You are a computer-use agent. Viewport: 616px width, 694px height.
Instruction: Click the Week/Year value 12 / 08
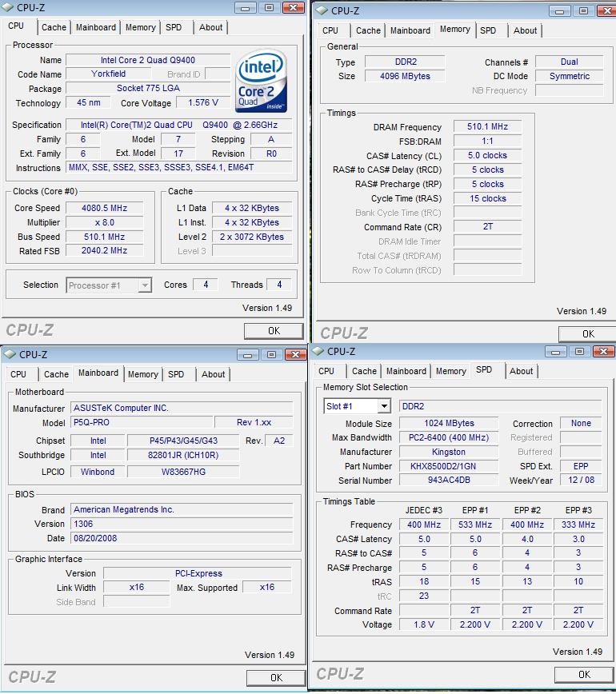click(x=581, y=480)
